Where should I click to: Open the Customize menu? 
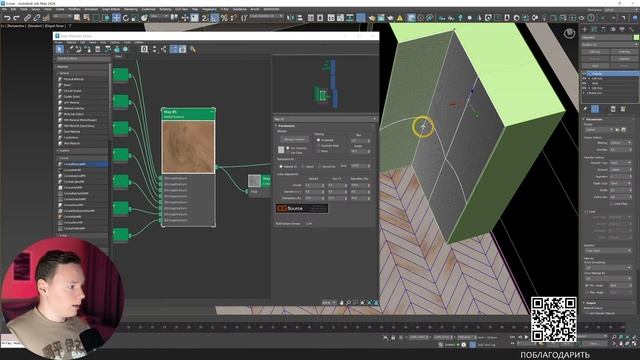(149, 9)
